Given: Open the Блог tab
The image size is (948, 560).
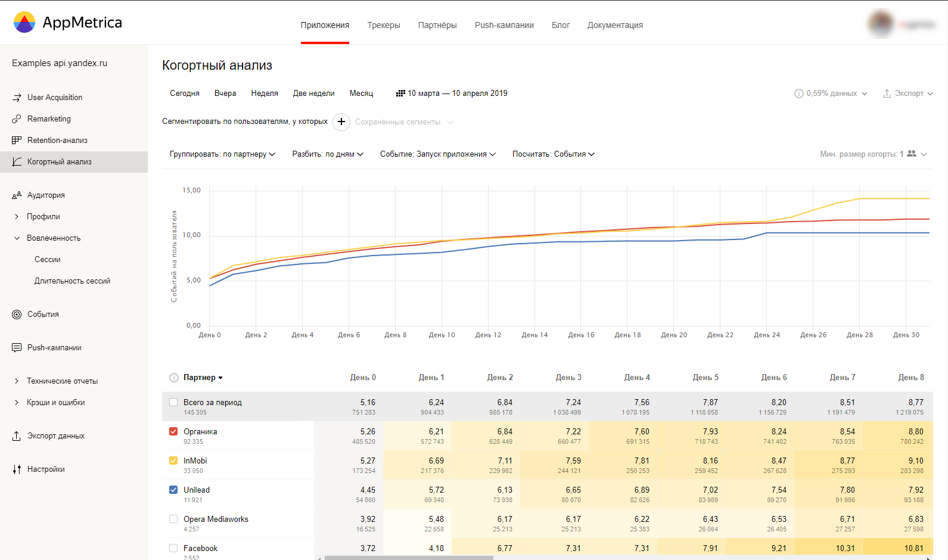Looking at the screenshot, I should 561,26.
